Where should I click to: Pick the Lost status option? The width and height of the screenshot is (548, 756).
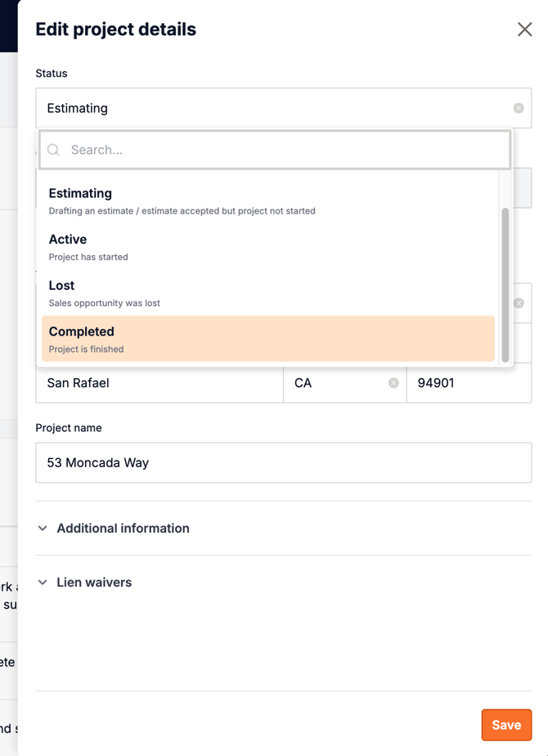point(268,293)
